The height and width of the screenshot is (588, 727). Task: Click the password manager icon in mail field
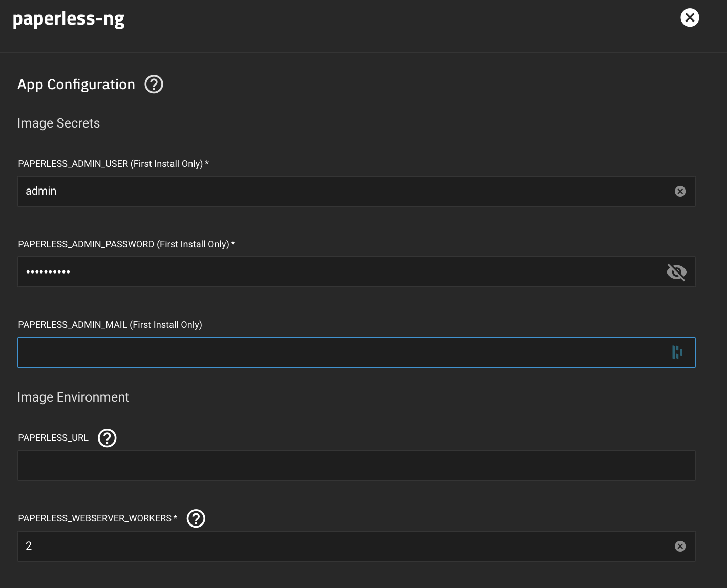point(677,352)
